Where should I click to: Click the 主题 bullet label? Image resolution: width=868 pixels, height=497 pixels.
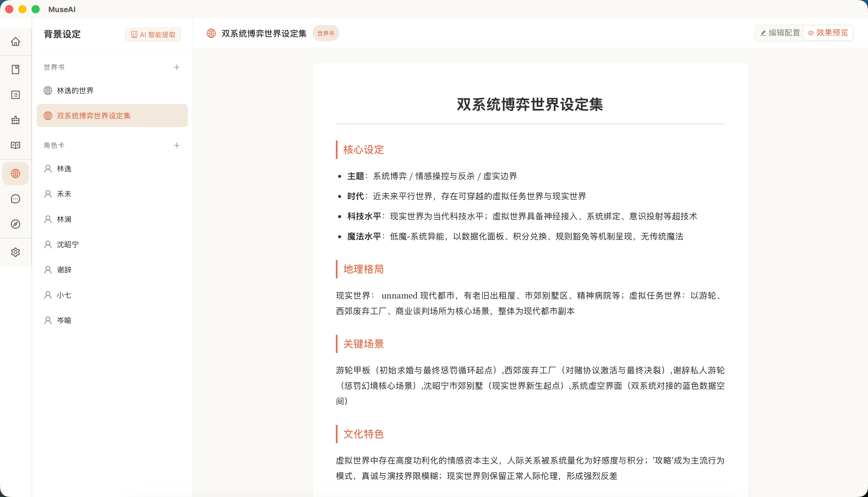pyautogui.click(x=356, y=176)
